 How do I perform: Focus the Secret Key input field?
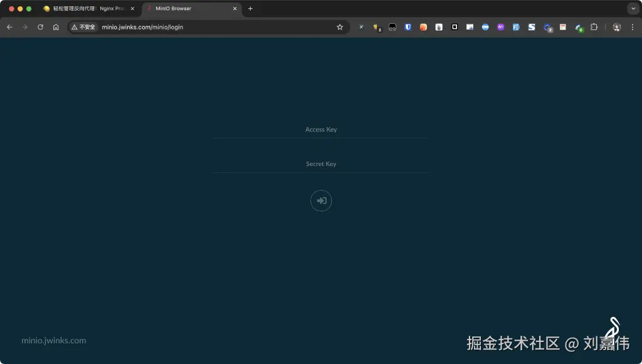[x=321, y=164]
